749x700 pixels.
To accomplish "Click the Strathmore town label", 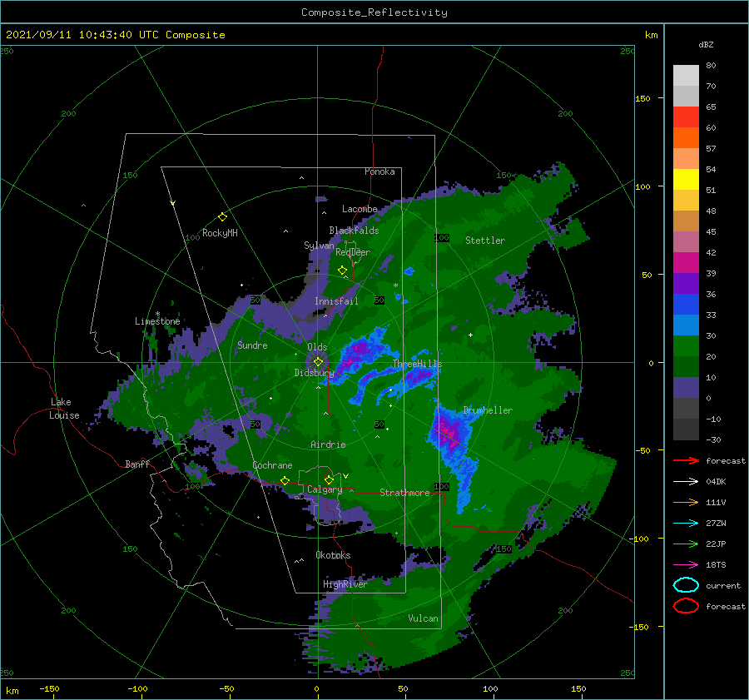I will point(404,493).
